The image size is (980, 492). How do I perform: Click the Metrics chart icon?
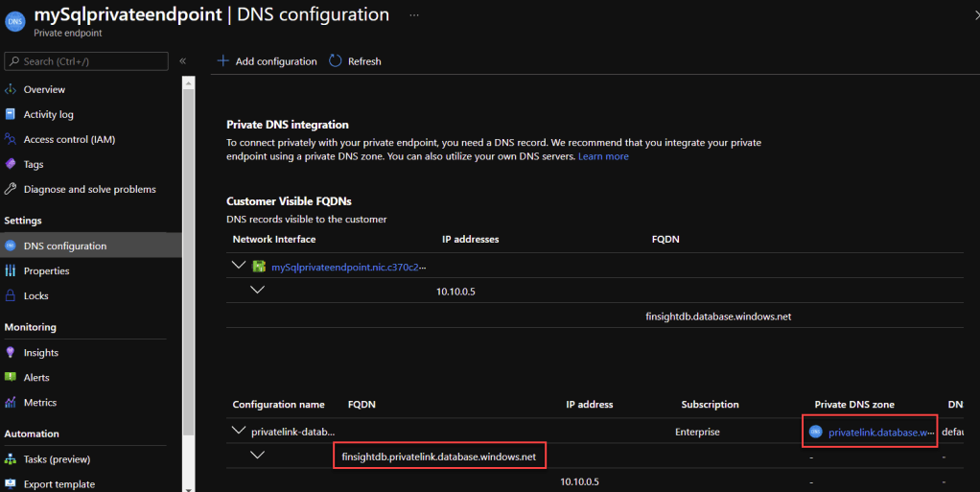click(11, 403)
